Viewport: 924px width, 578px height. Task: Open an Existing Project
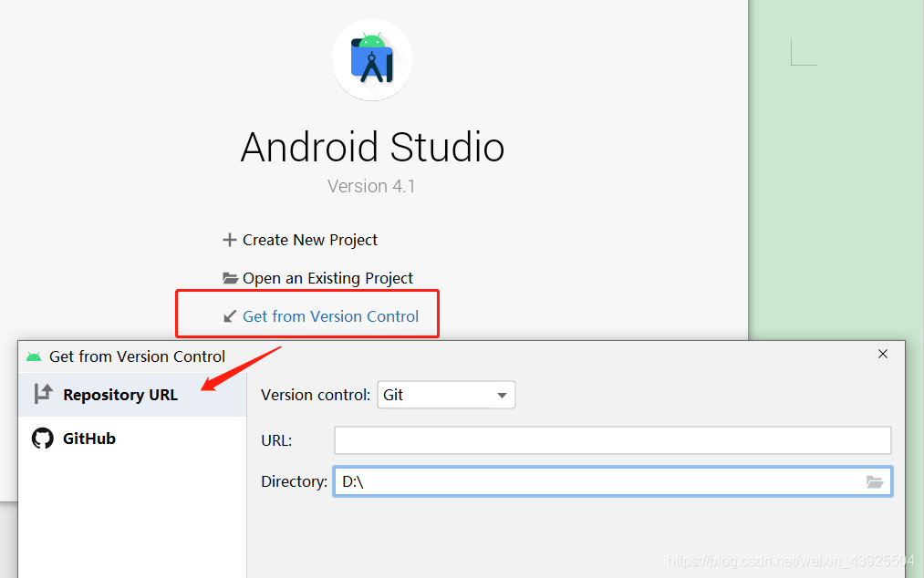pos(327,278)
